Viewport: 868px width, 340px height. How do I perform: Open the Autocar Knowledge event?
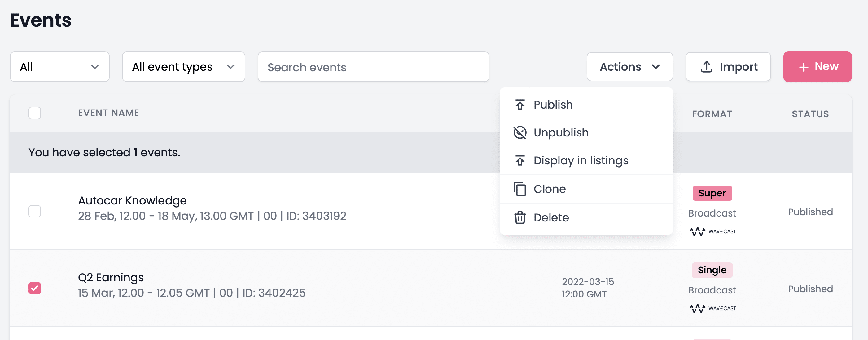coord(132,201)
